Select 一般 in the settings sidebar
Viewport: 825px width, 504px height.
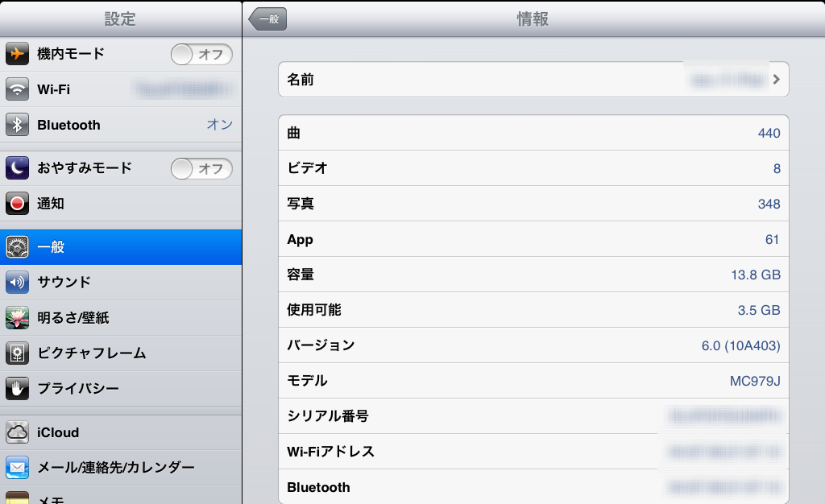121,247
